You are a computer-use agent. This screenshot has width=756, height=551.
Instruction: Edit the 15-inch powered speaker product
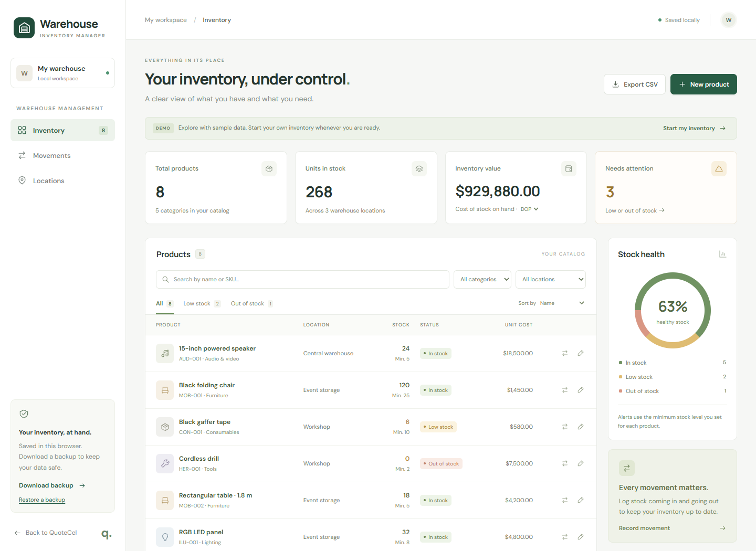click(x=581, y=353)
